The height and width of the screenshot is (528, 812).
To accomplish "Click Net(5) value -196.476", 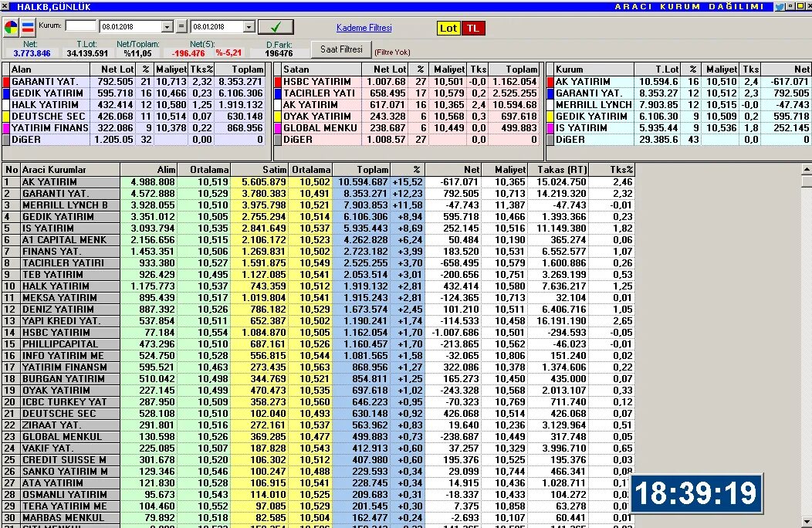I will (x=188, y=53).
